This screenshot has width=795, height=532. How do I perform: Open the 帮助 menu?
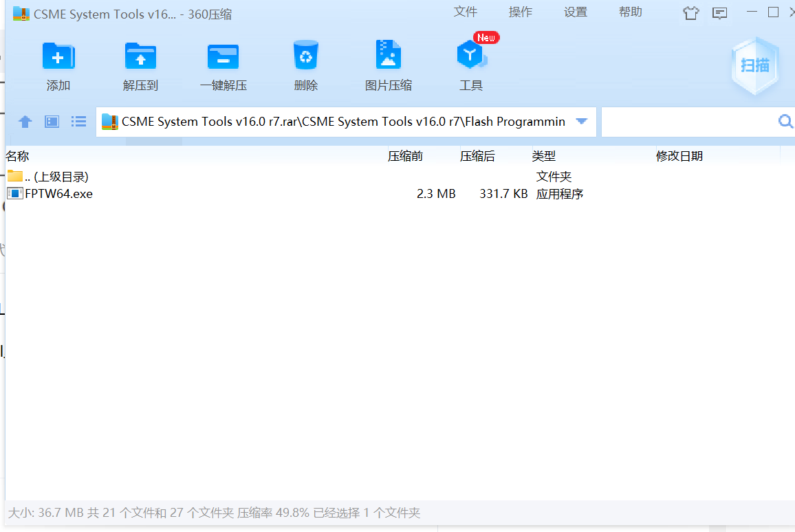[x=630, y=12]
